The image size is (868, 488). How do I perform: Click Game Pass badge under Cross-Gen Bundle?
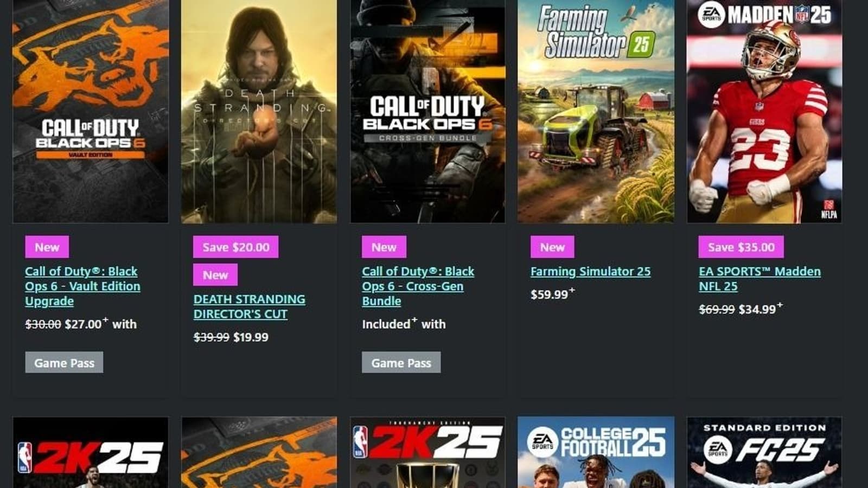tap(401, 362)
